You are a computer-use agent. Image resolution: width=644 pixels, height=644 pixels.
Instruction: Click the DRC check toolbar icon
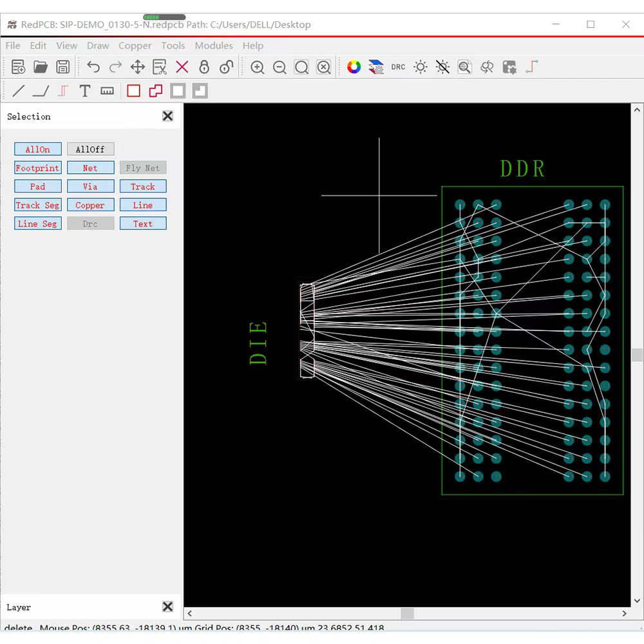click(x=398, y=67)
